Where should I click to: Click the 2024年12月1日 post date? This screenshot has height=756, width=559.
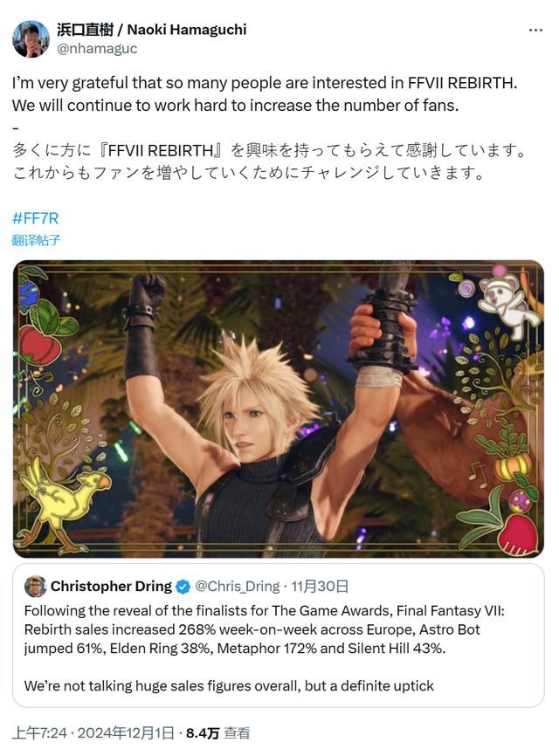point(126,733)
